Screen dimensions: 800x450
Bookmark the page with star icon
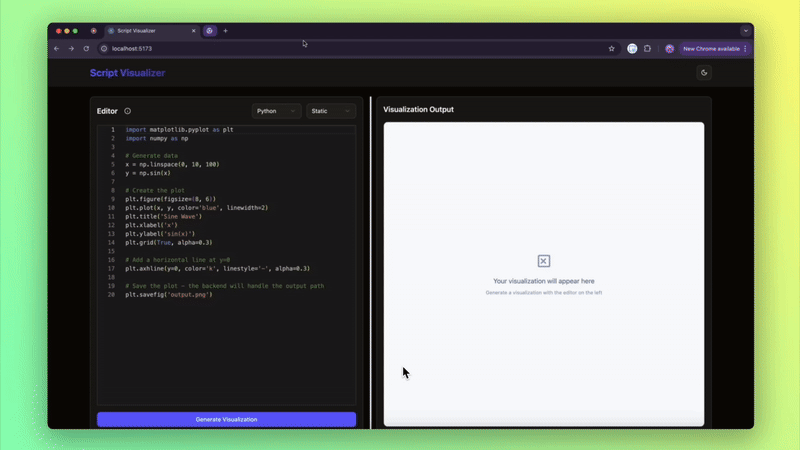[611, 48]
